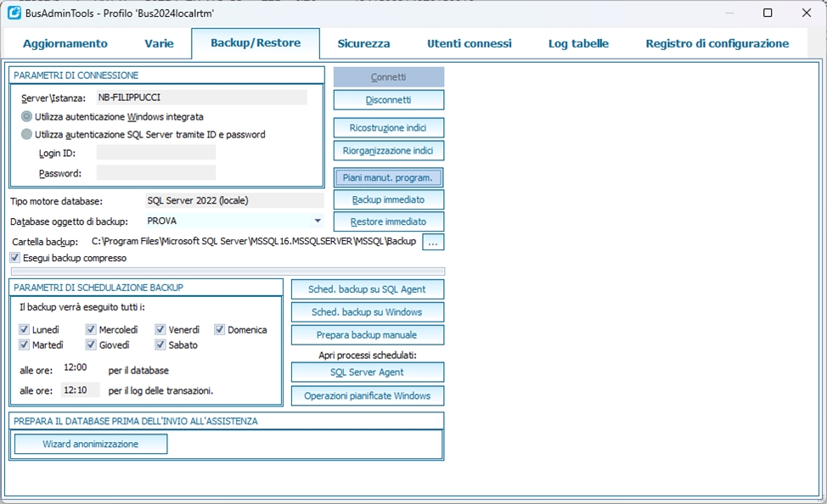Open the Aggiornamento tab
This screenshot has height=504, width=827.
tap(65, 44)
